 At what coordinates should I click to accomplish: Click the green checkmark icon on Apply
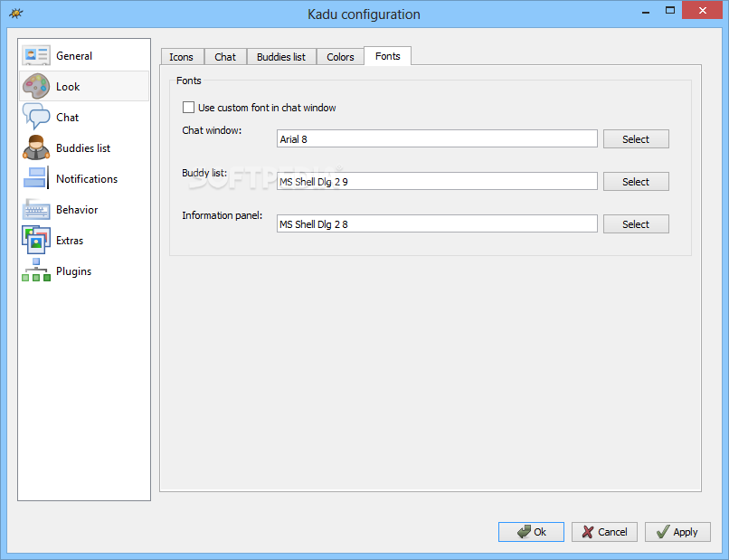(x=662, y=532)
